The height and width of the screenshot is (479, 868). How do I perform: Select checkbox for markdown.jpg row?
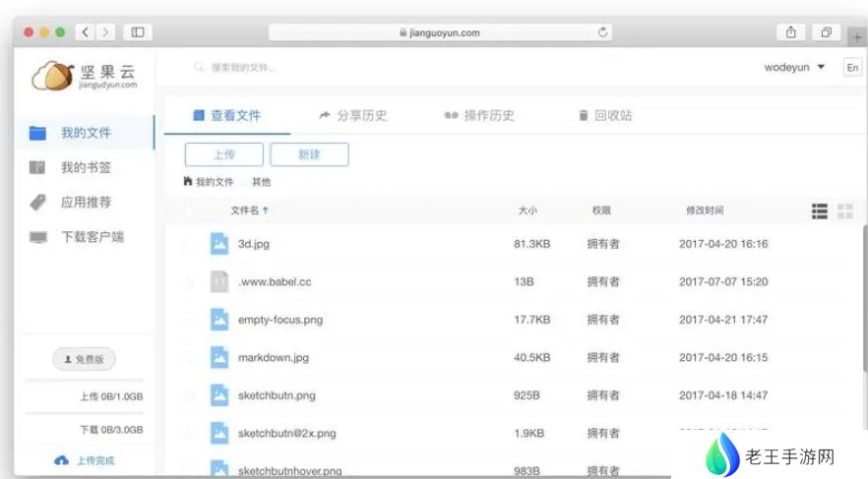tap(190, 358)
